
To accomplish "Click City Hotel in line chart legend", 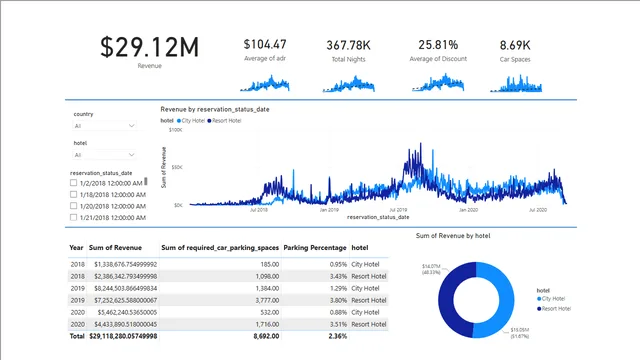I will coord(191,120).
